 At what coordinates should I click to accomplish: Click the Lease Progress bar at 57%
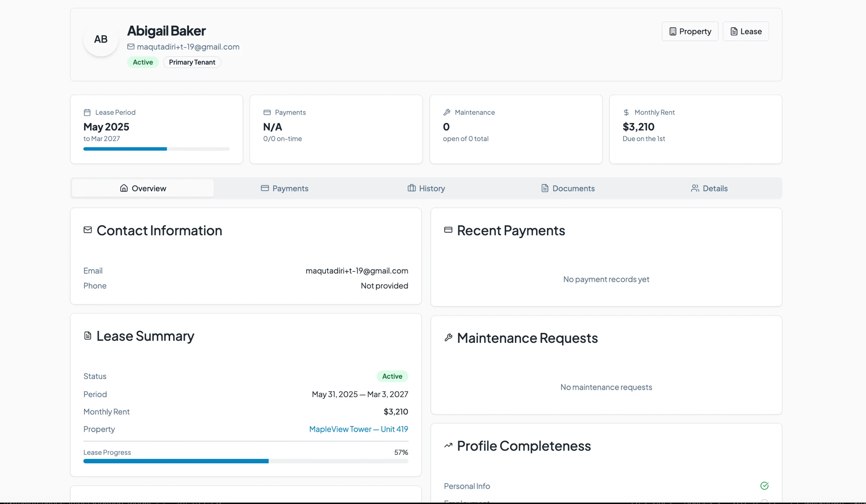coord(246,461)
